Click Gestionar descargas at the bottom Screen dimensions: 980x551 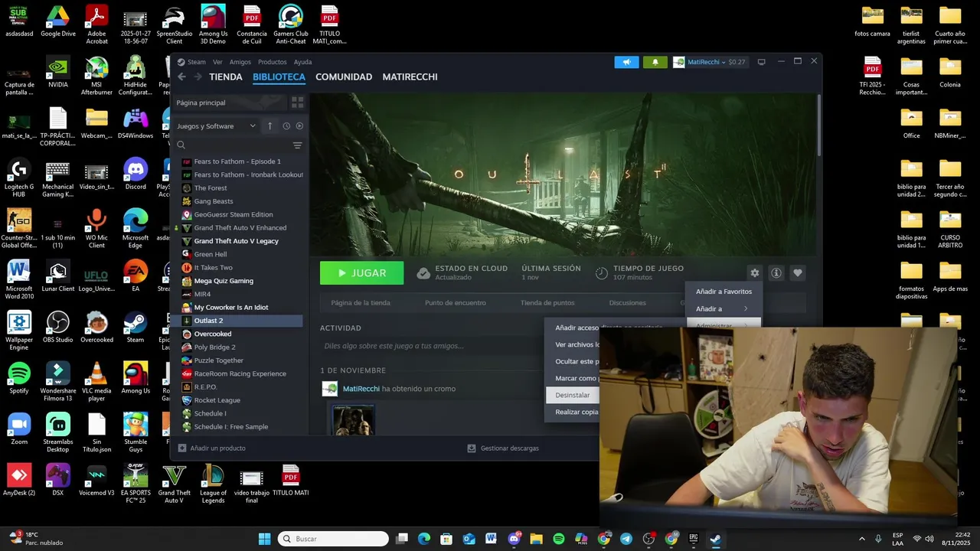coord(503,448)
